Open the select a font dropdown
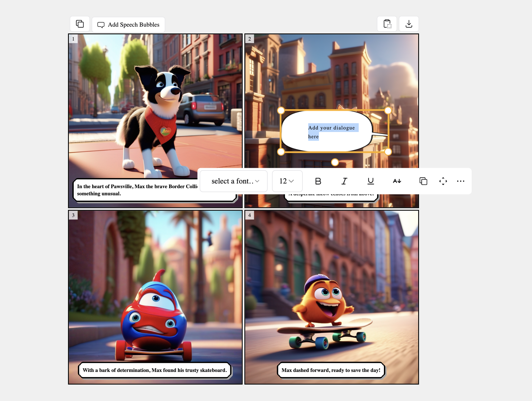The image size is (532, 401). click(234, 181)
